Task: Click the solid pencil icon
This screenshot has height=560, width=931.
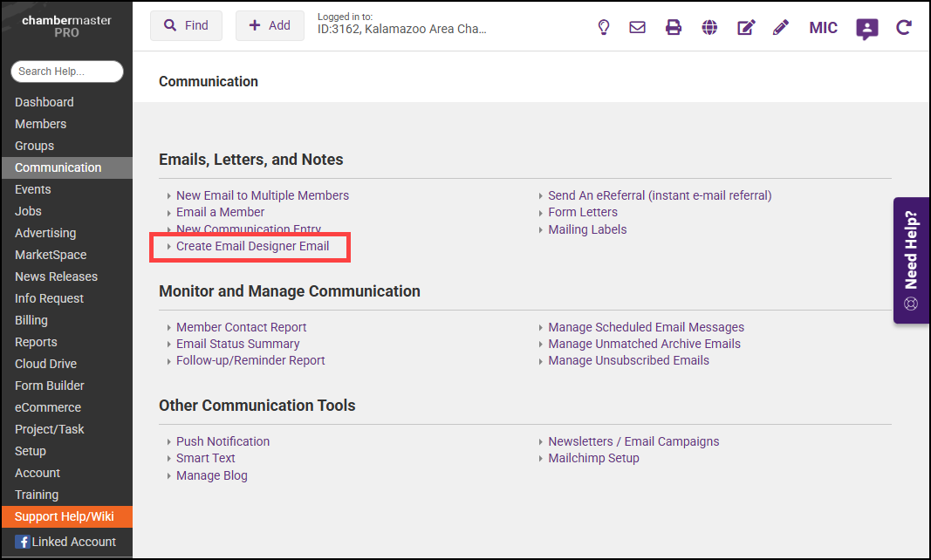Action: coord(781,27)
